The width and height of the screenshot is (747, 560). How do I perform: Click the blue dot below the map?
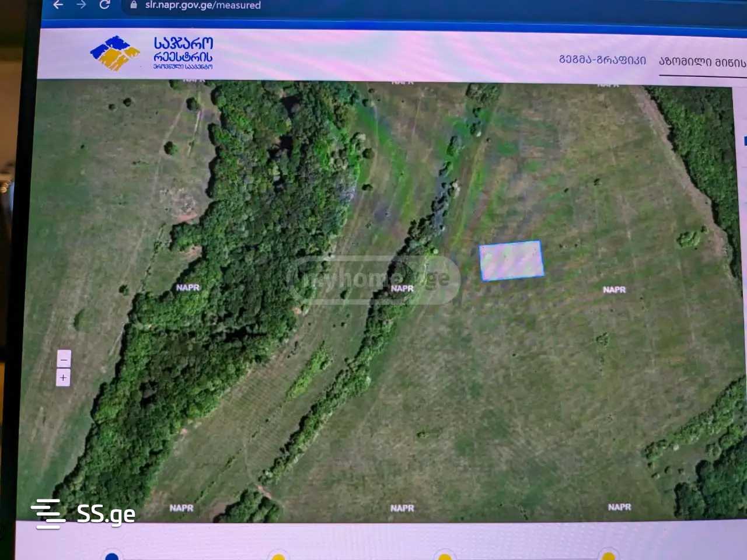pos(111,555)
